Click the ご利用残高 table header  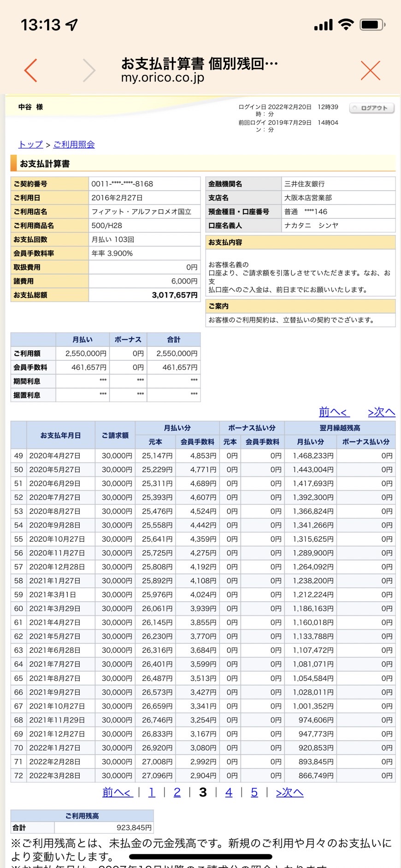click(x=82, y=815)
